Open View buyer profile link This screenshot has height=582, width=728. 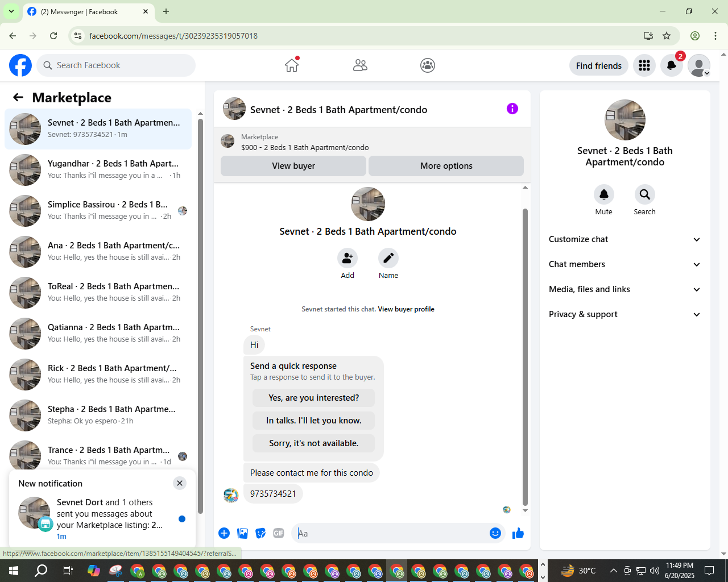(x=406, y=309)
